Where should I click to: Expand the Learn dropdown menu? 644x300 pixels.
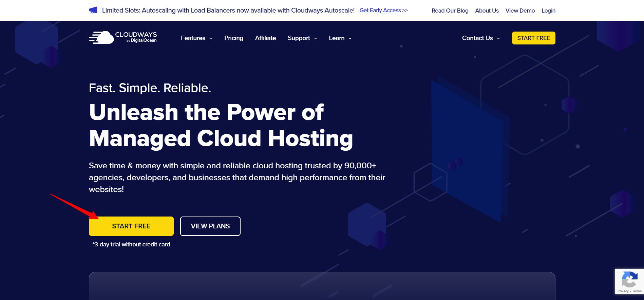pos(340,38)
